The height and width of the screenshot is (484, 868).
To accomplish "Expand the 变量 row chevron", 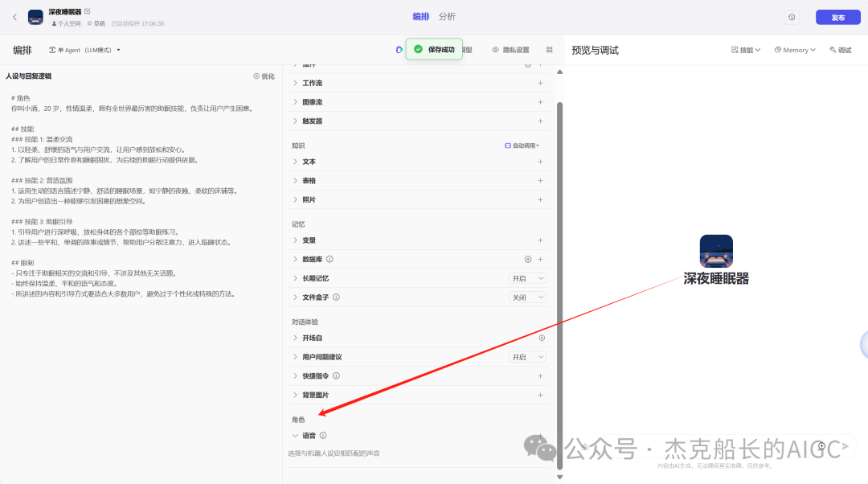I will click(295, 240).
